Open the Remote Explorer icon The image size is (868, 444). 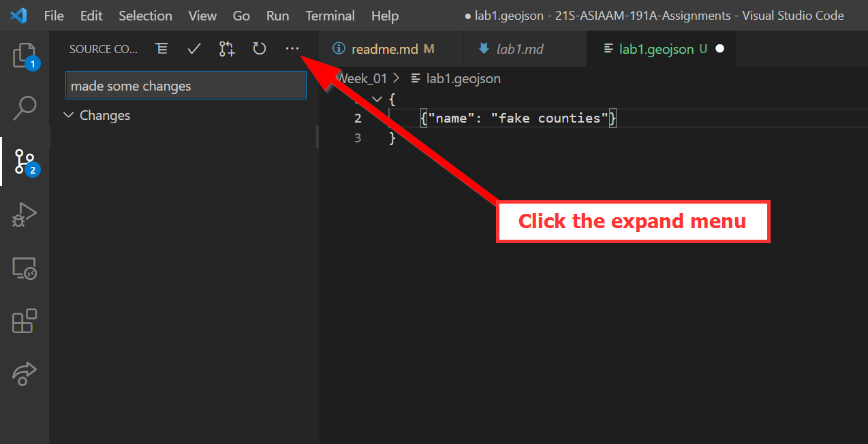point(25,268)
